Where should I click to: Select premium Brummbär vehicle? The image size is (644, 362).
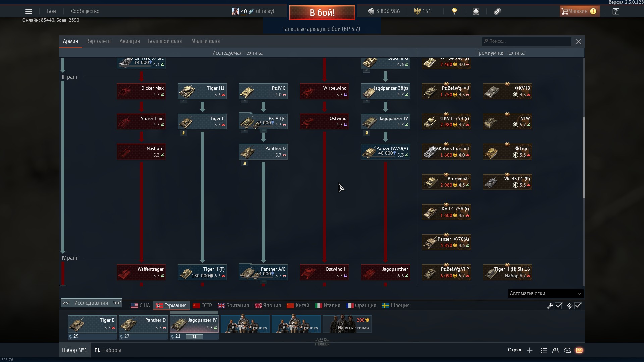pyautogui.click(x=446, y=182)
